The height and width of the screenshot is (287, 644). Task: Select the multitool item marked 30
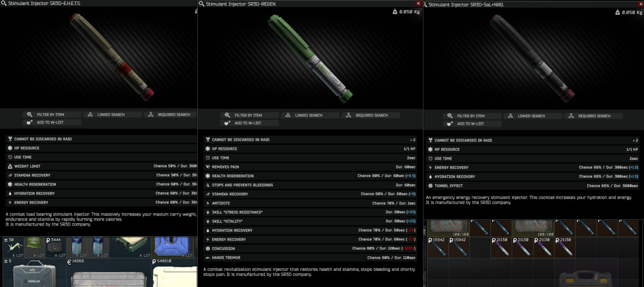13,247
